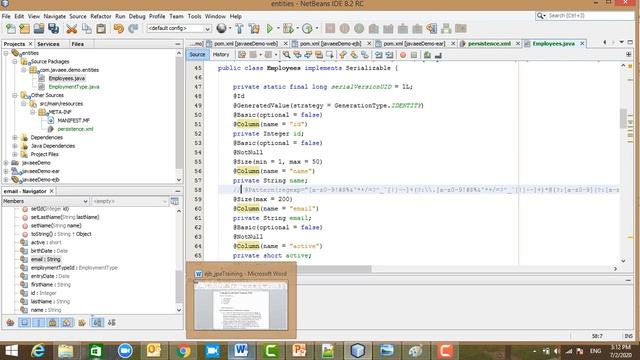Toggle Fully Qualified Names in Navigator

[82, 323]
